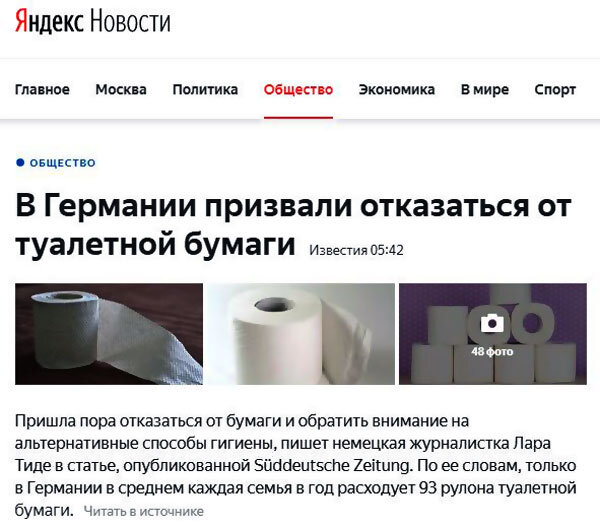Open the middle white toilet roll photo
Image resolution: width=600 pixels, height=528 pixels.
[x=301, y=334]
